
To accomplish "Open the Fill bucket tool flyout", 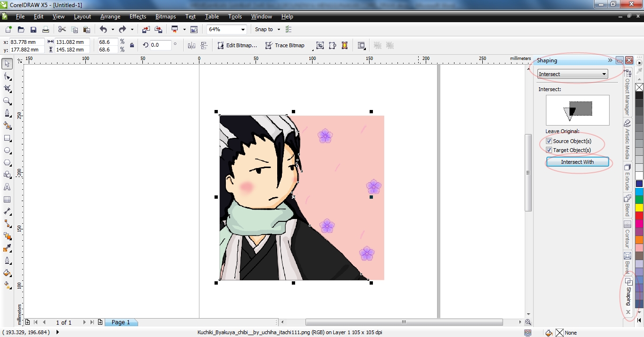I will point(7,273).
